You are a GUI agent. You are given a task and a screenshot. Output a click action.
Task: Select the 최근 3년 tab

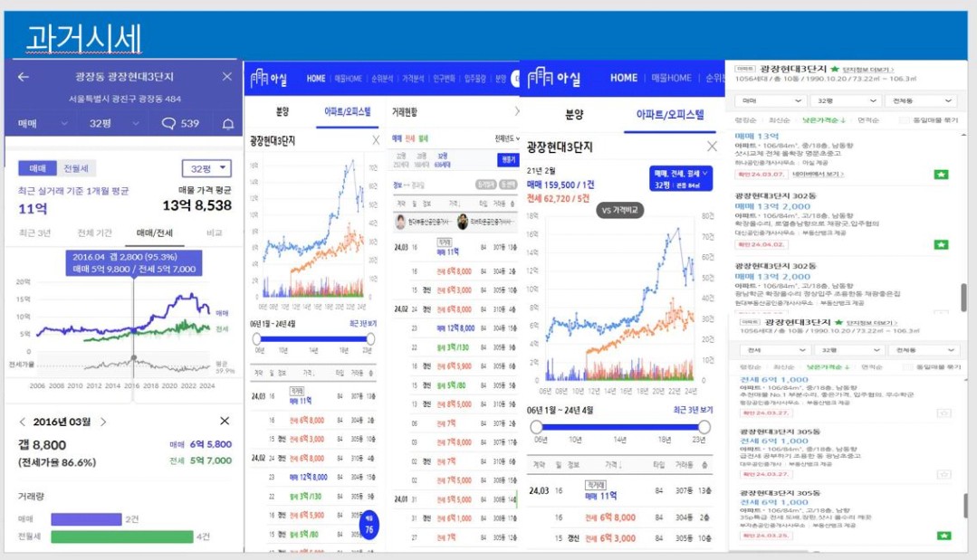pos(35,233)
